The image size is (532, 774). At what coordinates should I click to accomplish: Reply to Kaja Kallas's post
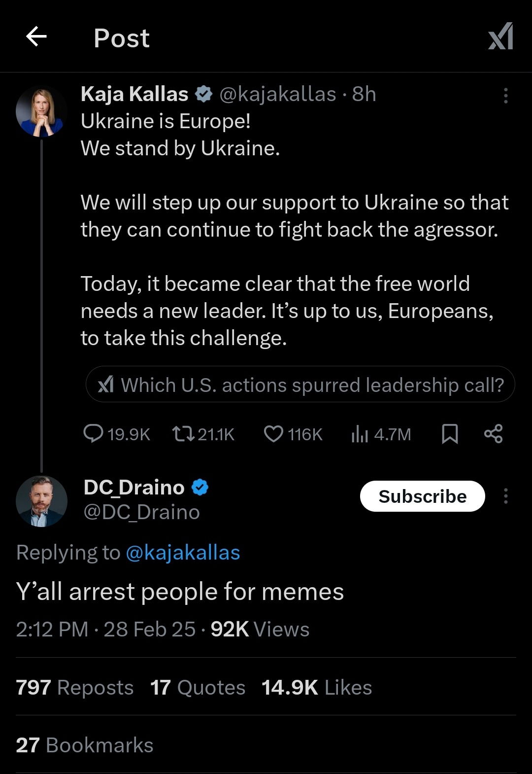click(x=94, y=434)
